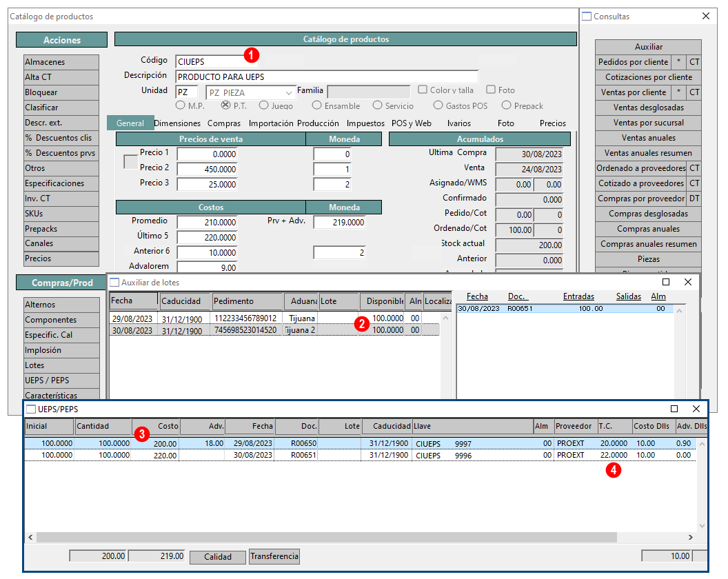The image size is (728, 579).
Task: Click the UEPS / PEPS button
Action: [62, 380]
